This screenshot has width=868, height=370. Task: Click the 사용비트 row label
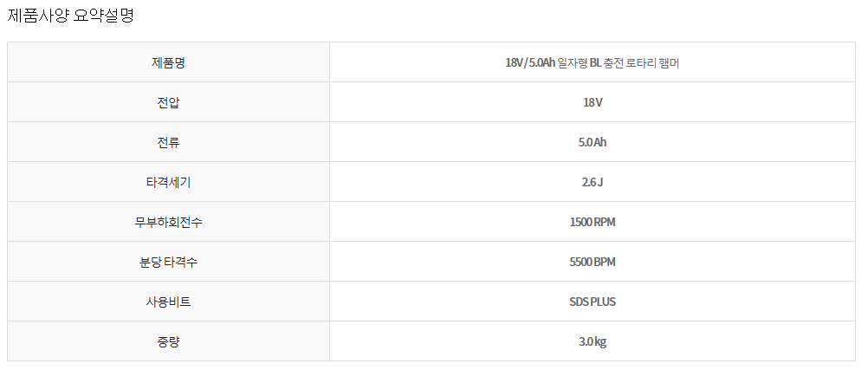pos(168,302)
